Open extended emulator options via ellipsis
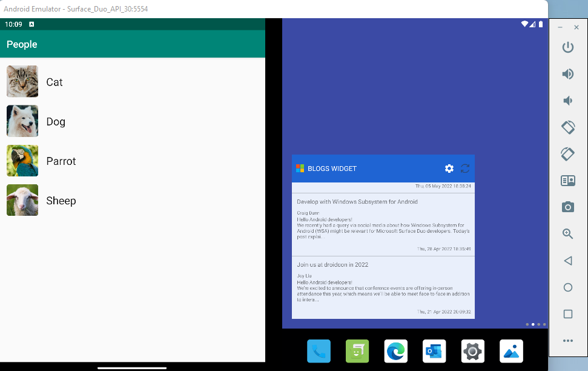The width and height of the screenshot is (588, 371). (567, 341)
